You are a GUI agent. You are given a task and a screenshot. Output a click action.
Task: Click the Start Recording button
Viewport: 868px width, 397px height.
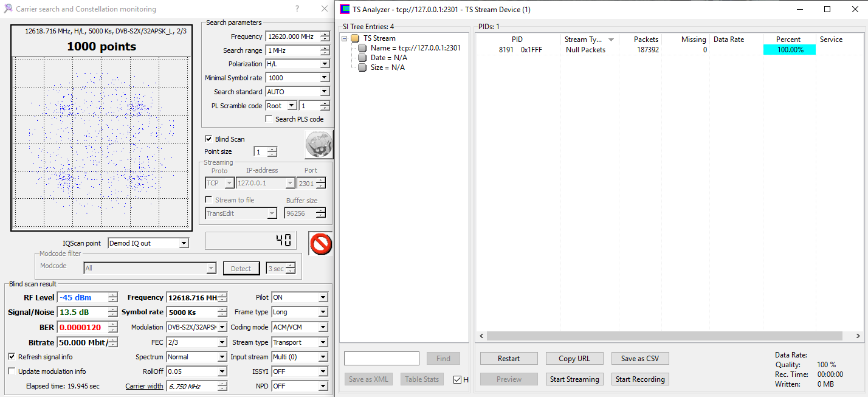tap(640, 379)
